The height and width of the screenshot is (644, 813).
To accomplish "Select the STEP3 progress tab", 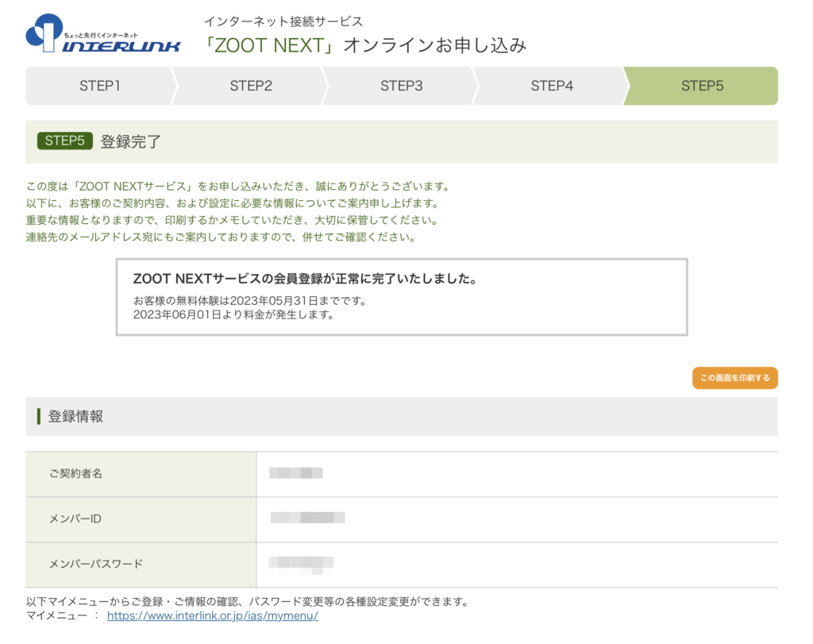I will 401,86.
